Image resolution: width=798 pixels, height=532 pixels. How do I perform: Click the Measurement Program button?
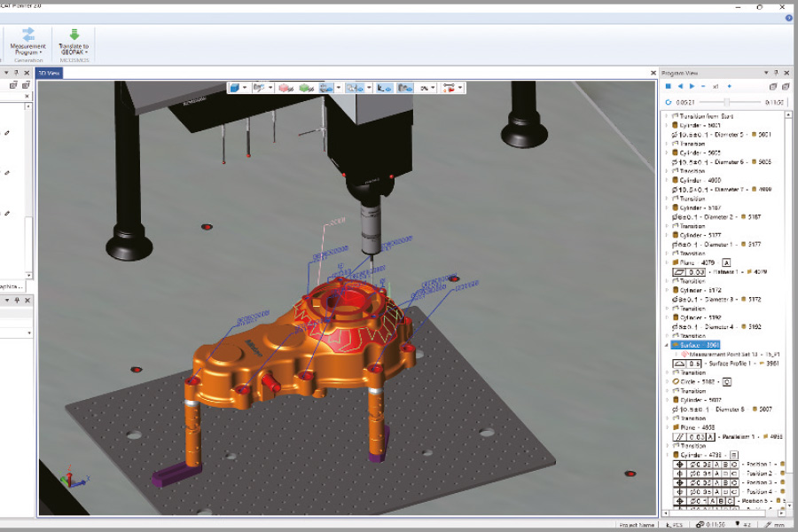[27, 41]
